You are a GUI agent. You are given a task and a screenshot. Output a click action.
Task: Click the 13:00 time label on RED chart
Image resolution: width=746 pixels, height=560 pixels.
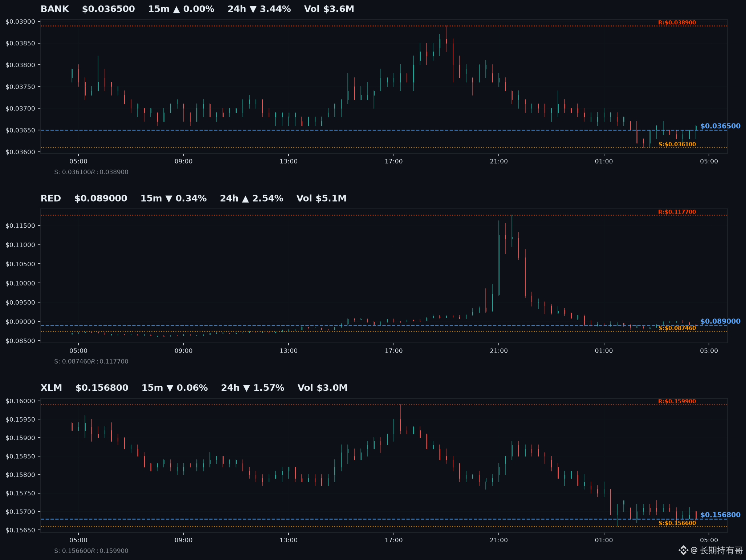289,351
